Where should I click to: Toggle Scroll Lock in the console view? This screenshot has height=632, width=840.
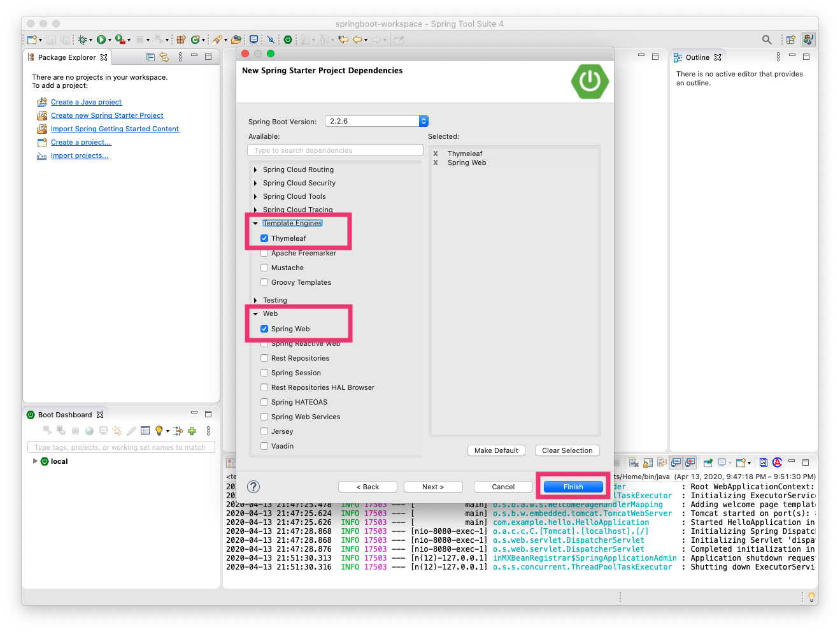648,463
